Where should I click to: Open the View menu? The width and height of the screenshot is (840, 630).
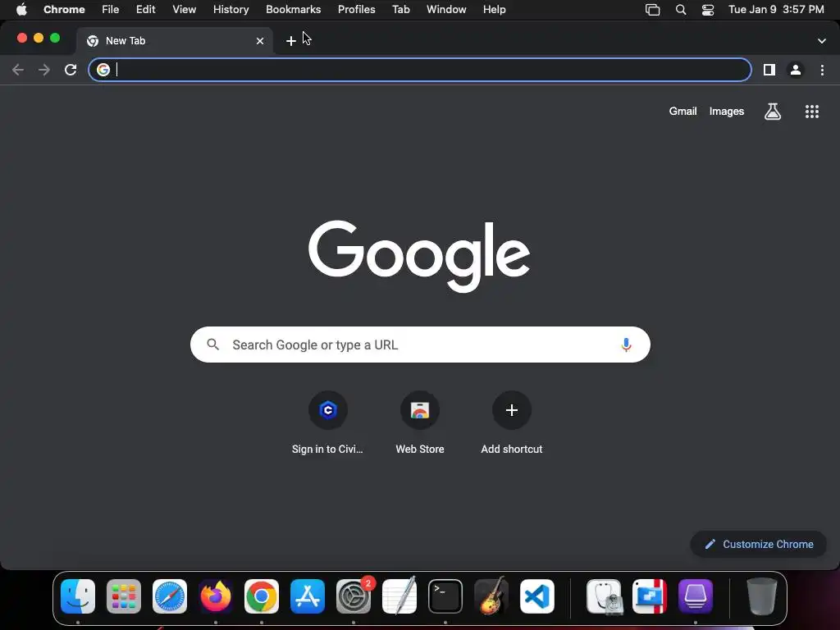click(185, 10)
